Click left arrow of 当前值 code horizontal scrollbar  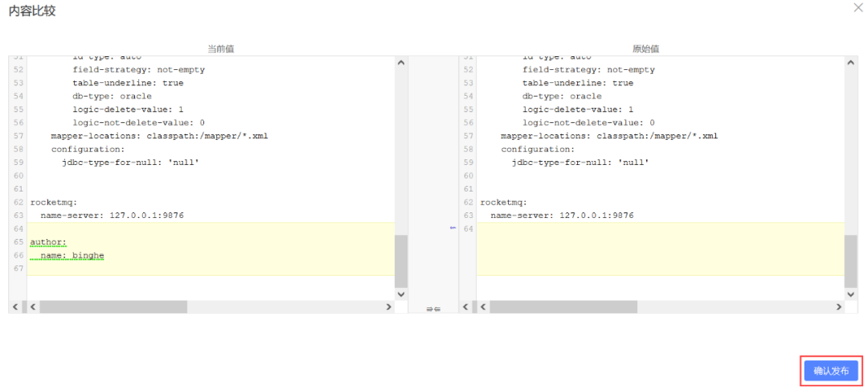[x=33, y=307]
